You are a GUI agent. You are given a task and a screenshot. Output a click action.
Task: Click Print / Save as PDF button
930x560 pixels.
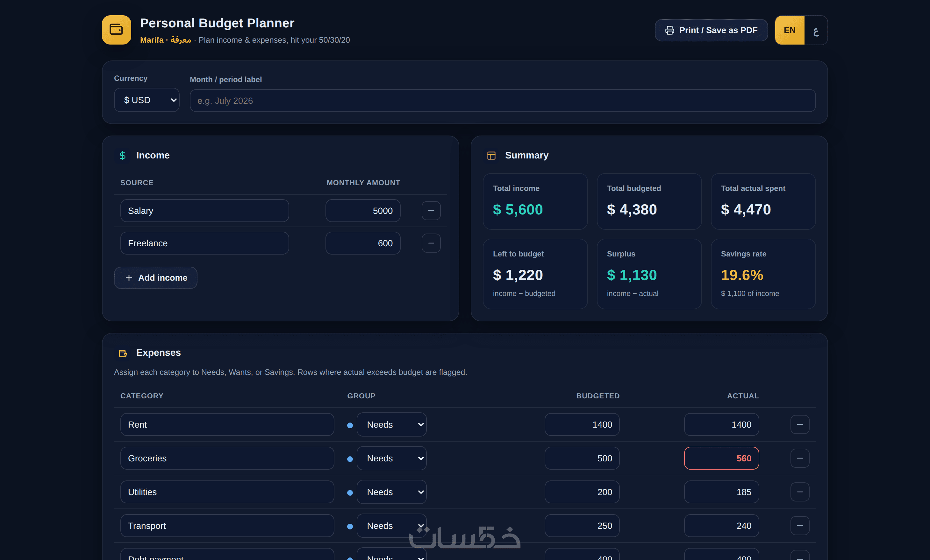click(711, 30)
